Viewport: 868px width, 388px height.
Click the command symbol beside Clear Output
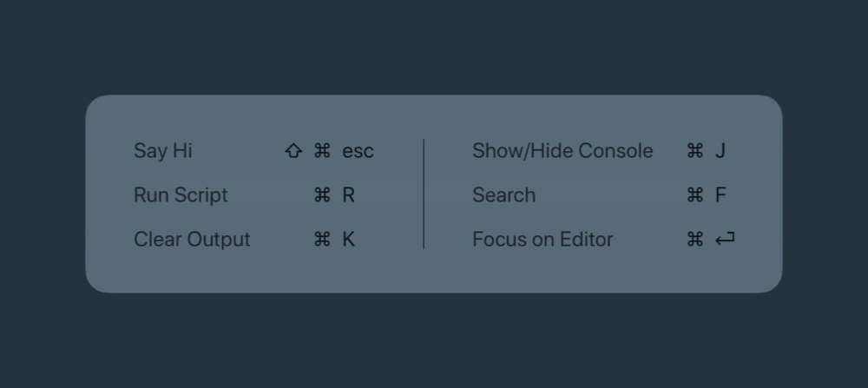tap(322, 240)
